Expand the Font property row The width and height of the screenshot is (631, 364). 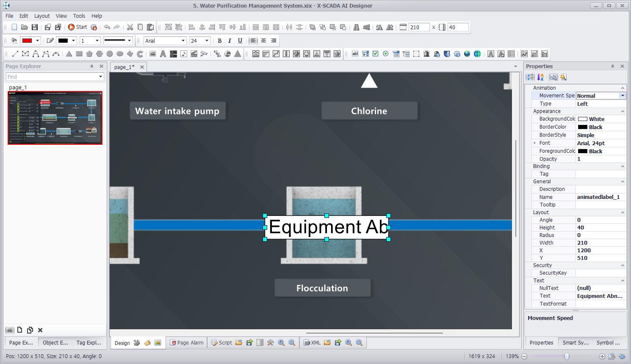535,143
